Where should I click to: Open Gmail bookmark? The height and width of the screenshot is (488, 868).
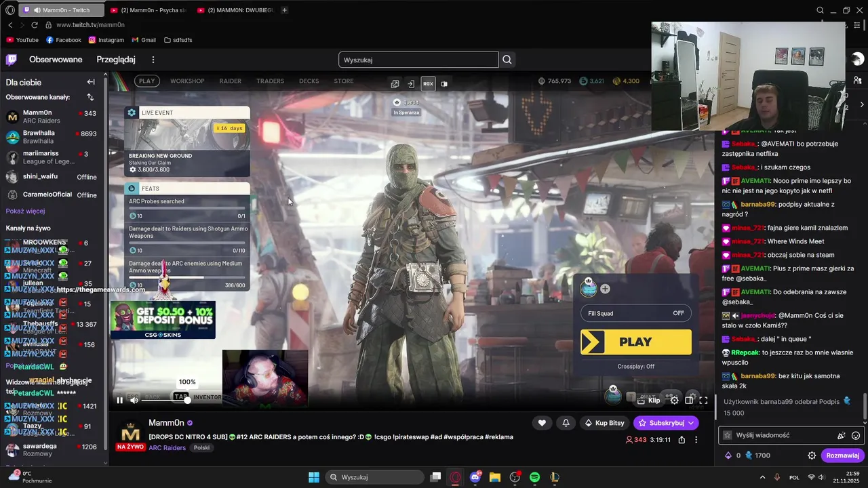coord(144,40)
